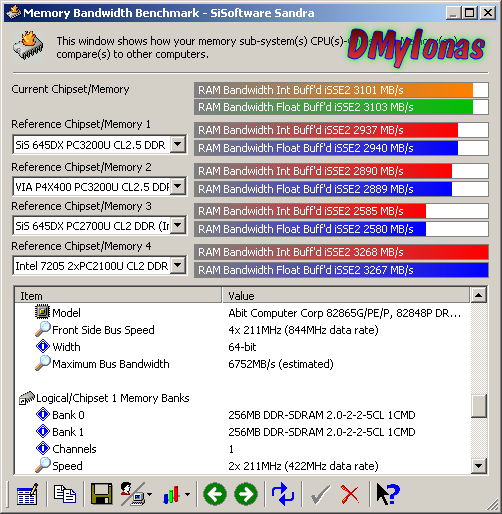Screen dimensions: 502x514
Task: Click the table options toolbar icon
Action: (27, 494)
